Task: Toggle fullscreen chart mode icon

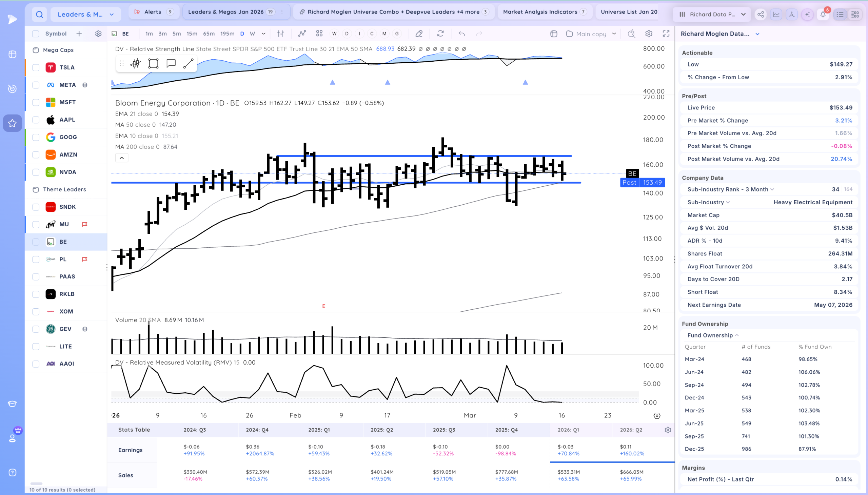Action: point(666,34)
